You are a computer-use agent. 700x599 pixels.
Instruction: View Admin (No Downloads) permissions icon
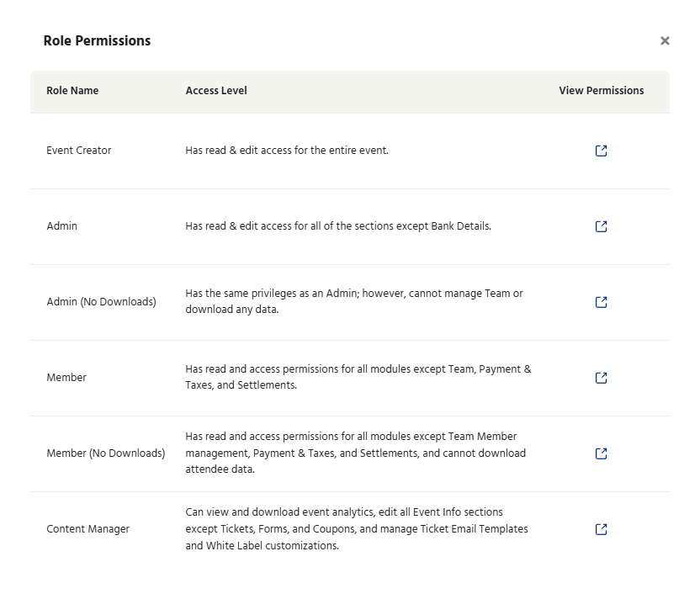tap(601, 302)
